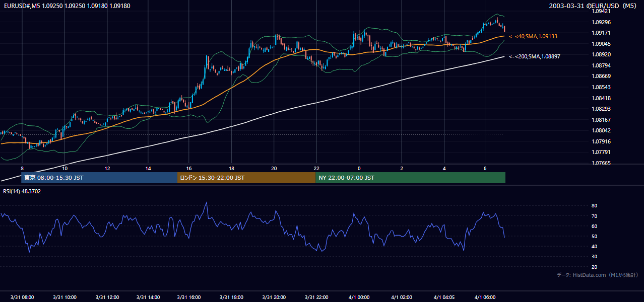Click price axis label 1.08920
Viewport: 644px width, 302px height.
coord(601,54)
